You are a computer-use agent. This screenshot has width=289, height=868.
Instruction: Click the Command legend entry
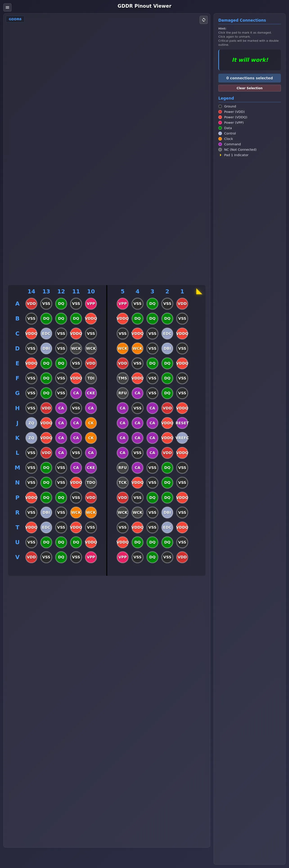coord(233,144)
